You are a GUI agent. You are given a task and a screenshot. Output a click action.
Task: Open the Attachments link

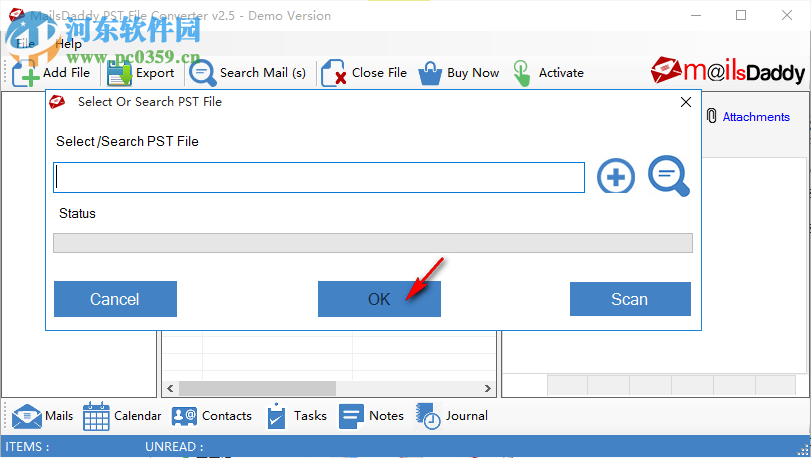click(x=756, y=117)
